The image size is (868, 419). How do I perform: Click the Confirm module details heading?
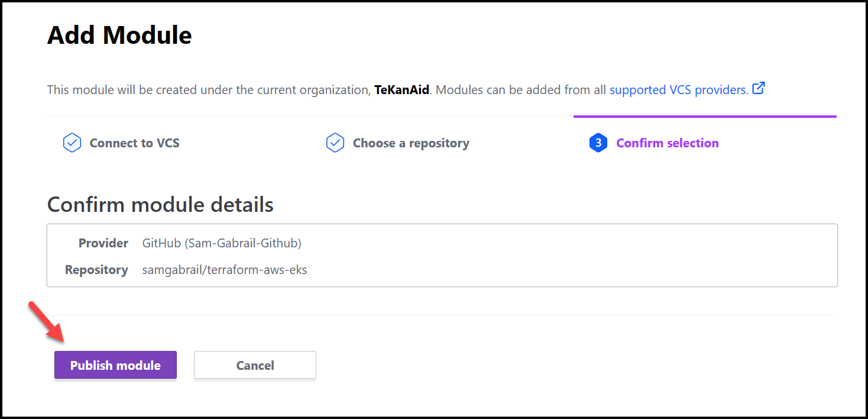[x=160, y=204]
